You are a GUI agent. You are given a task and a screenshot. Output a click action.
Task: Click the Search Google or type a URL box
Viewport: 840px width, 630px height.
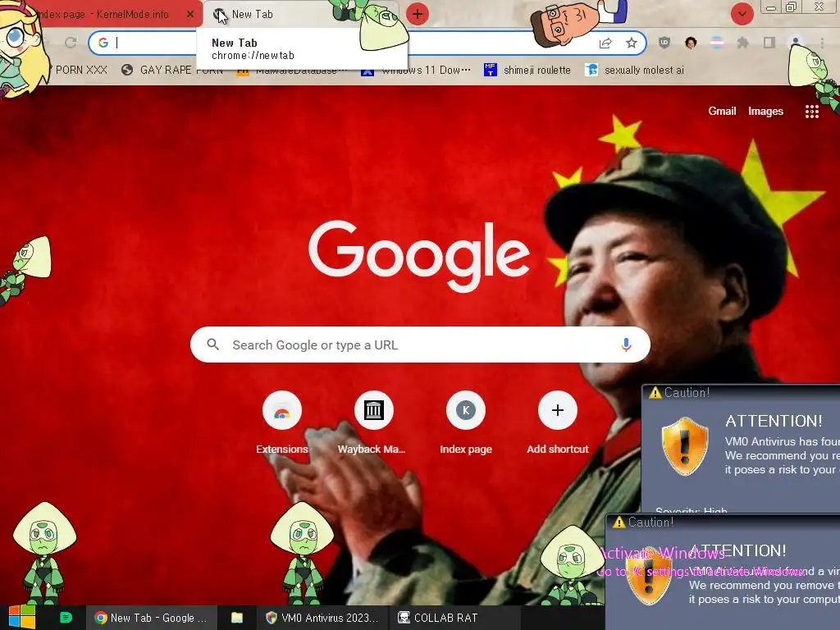[x=420, y=345]
